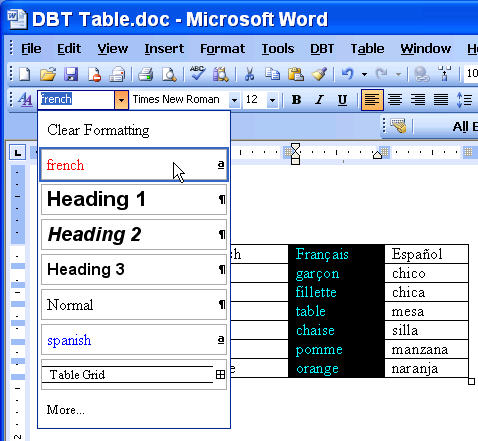Expand the Redo history dropdown arrow
Image resolution: width=478 pixels, height=441 pixels.
398,74
